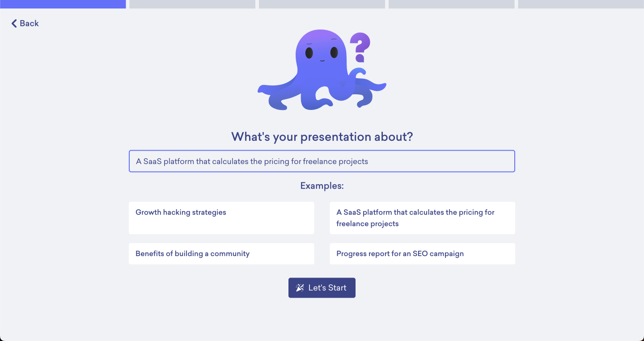Select "Benefits of building a community" example
The image size is (644, 341).
[221, 253]
